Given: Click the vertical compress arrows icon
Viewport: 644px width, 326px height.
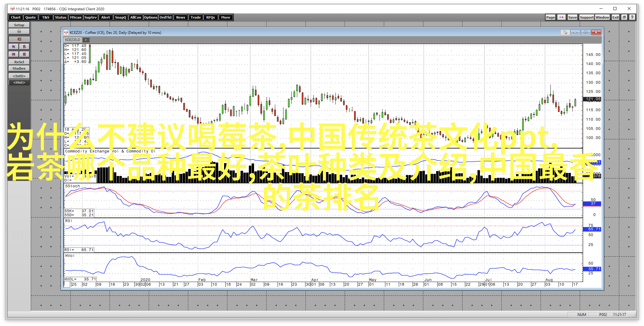Looking at the screenshot, I should 24,54.
